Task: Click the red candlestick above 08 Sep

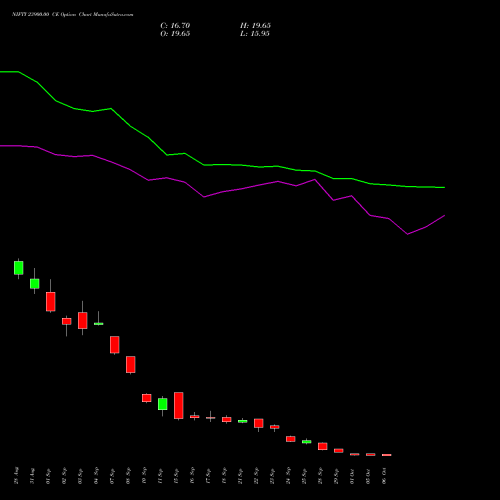Action: click(x=131, y=364)
